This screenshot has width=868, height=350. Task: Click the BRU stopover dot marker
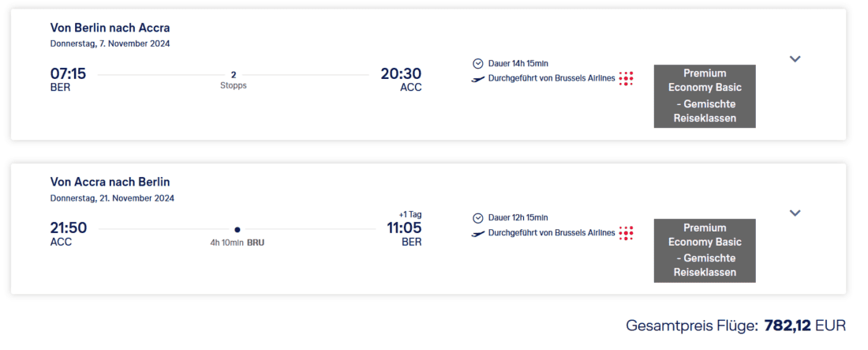[237, 230]
